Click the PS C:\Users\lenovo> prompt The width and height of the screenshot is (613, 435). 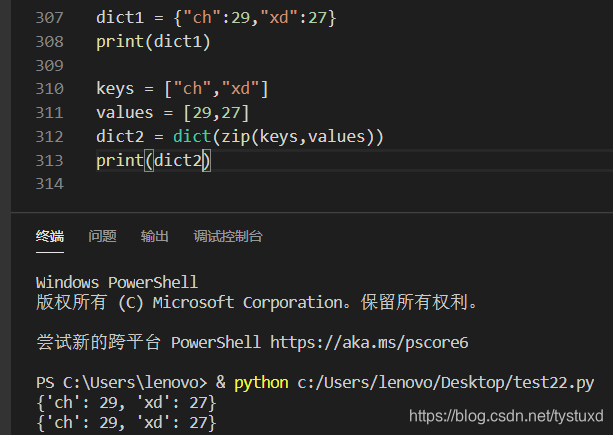(122, 382)
